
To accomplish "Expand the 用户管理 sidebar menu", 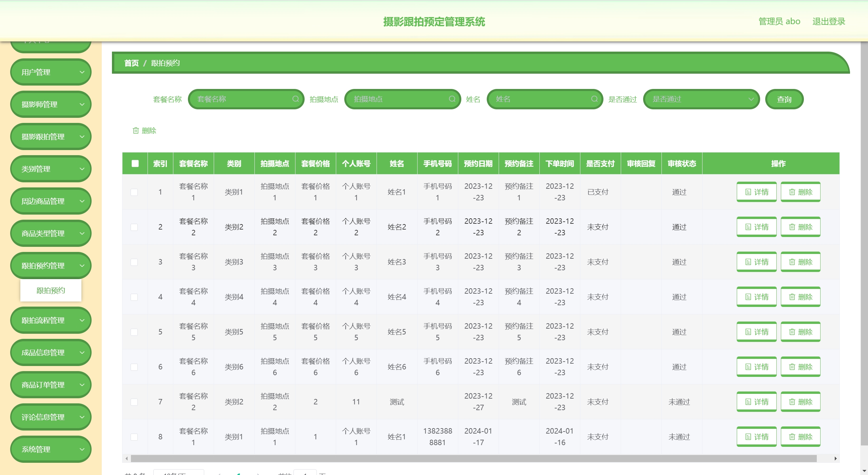I will (x=51, y=72).
